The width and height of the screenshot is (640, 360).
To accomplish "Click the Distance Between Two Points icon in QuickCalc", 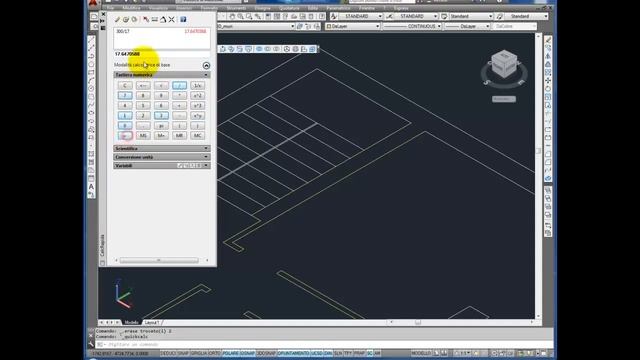I will [x=154, y=19].
